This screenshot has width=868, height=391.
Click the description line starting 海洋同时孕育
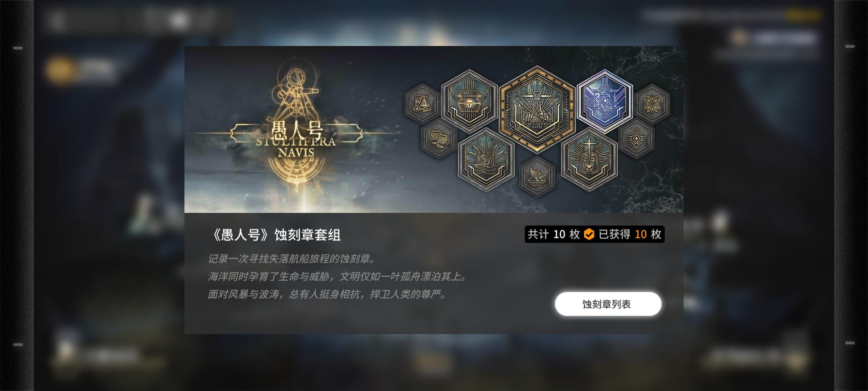point(338,277)
